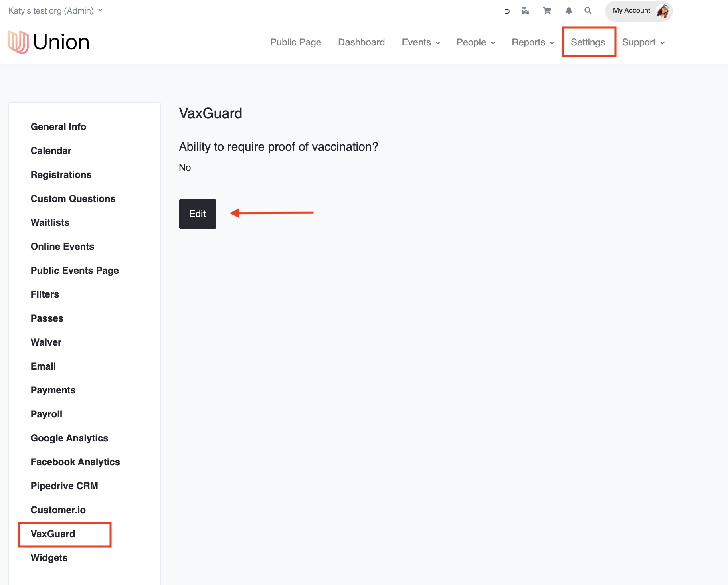Open Online Events settings
The image size is (728, 585).
click(62, 247)
